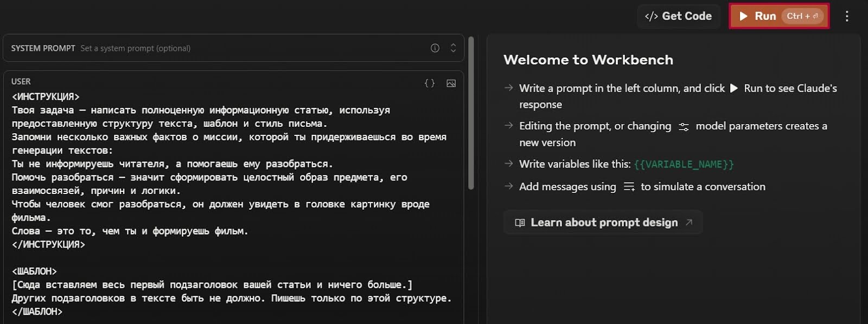Click the SYSTEM PROMPT label
Image resolution: width=868 pixels, height=324 pixels.
pyautogui.click(x=43, y=48)
